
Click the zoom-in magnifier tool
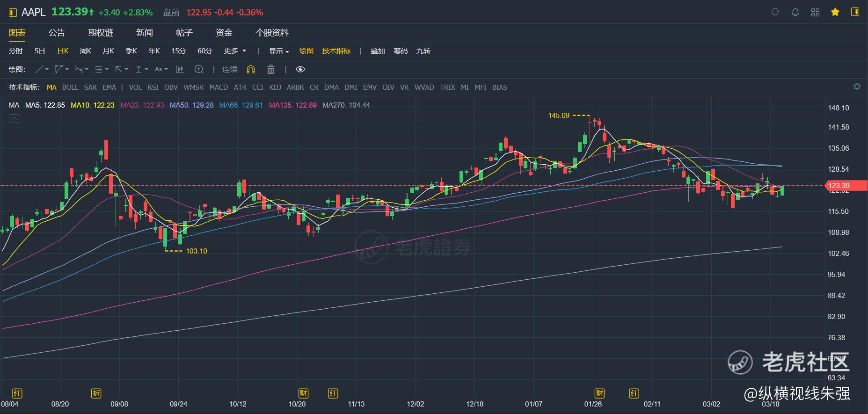tap(199, 69)
